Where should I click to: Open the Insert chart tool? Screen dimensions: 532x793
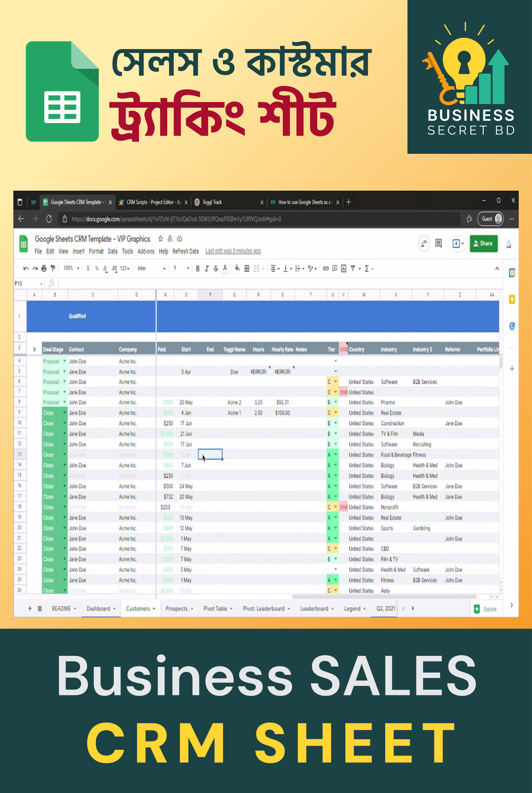[344, 268]
